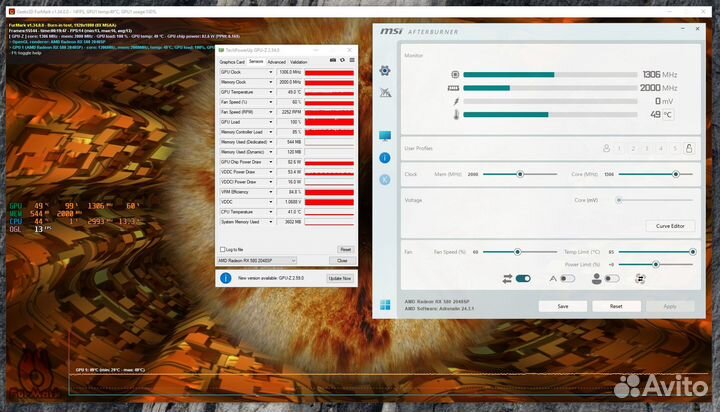Click the voltage lightning icon in Monitor
The height and width of the screenshot is (412, 720).
(x=456, y=101)
